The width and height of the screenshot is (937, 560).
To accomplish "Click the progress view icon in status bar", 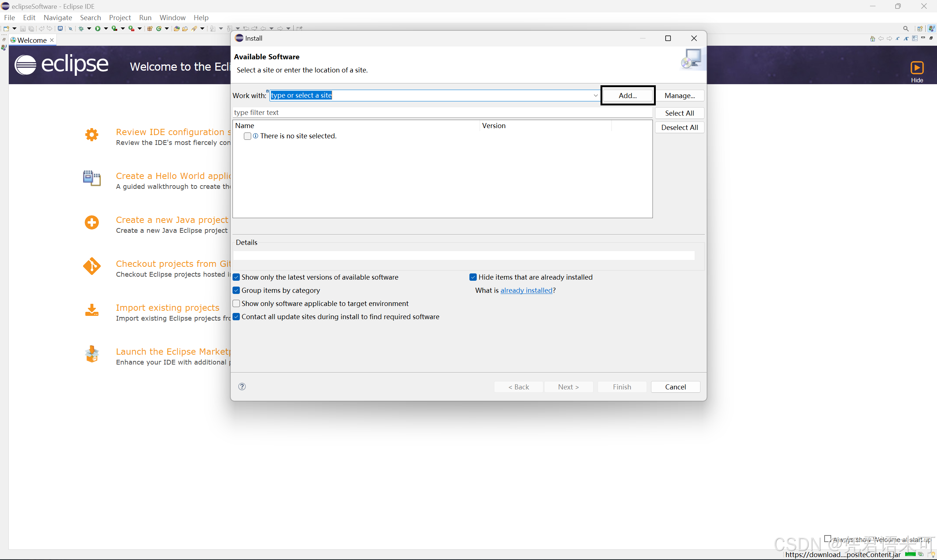I will click(921, 555).
